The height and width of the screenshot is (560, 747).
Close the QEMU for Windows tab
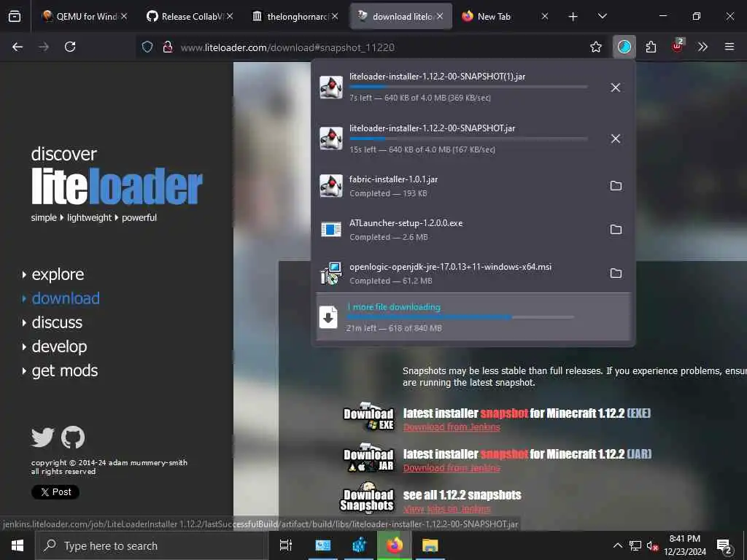pyautogui.click(x=124, y=16)
